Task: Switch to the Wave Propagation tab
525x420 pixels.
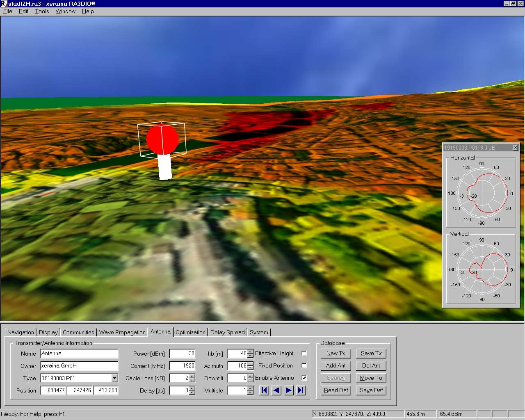Action: (122, 332)
